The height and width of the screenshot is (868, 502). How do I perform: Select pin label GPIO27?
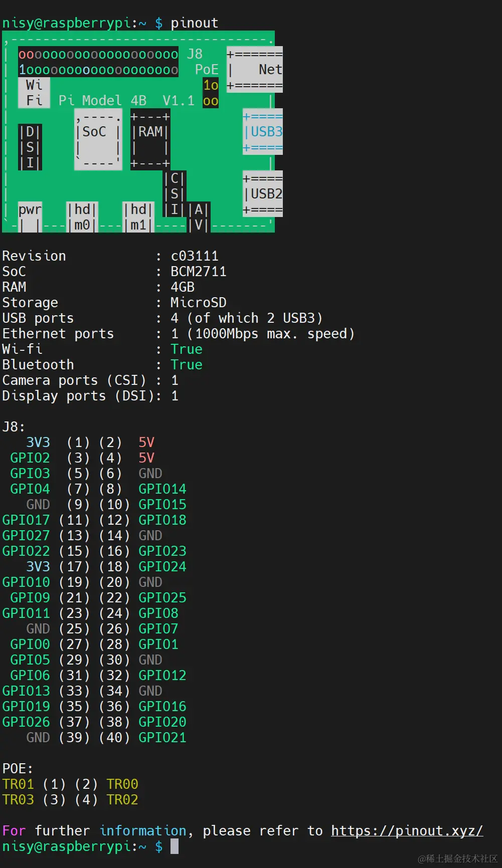pyautogui.click(x=26, y=536)
